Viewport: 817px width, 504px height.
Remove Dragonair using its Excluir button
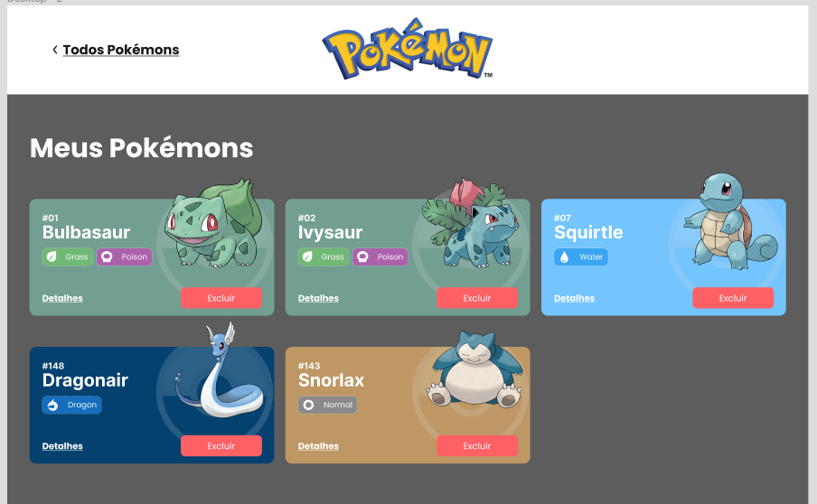(221, 445)
